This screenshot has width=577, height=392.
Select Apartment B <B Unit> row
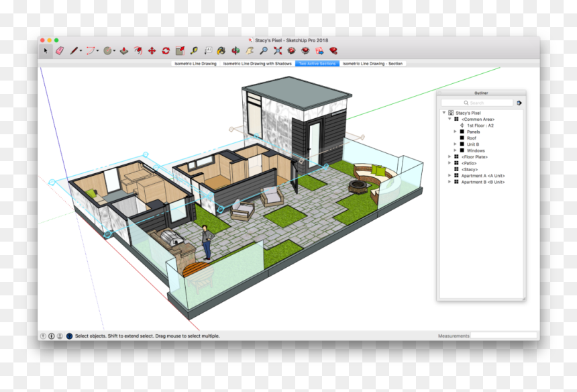point(482,182)
